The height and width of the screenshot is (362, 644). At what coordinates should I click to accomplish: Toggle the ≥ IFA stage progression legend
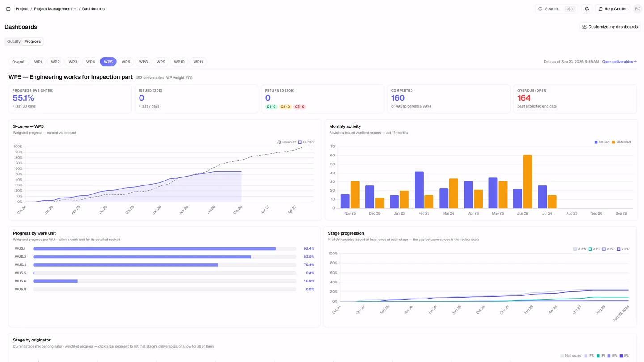pos(608,249)
